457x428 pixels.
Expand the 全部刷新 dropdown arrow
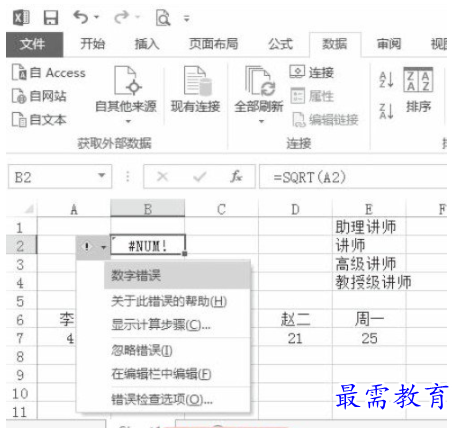click(261, 121)
